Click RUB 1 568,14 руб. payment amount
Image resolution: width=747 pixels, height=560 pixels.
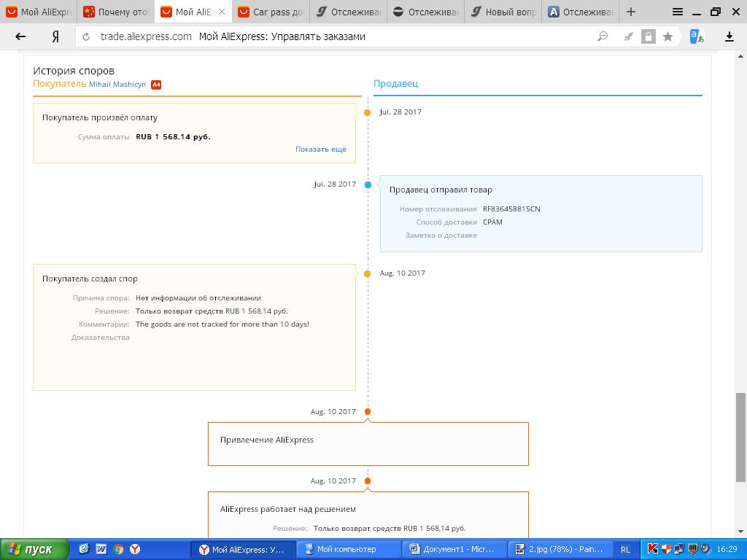click(173, 136)
